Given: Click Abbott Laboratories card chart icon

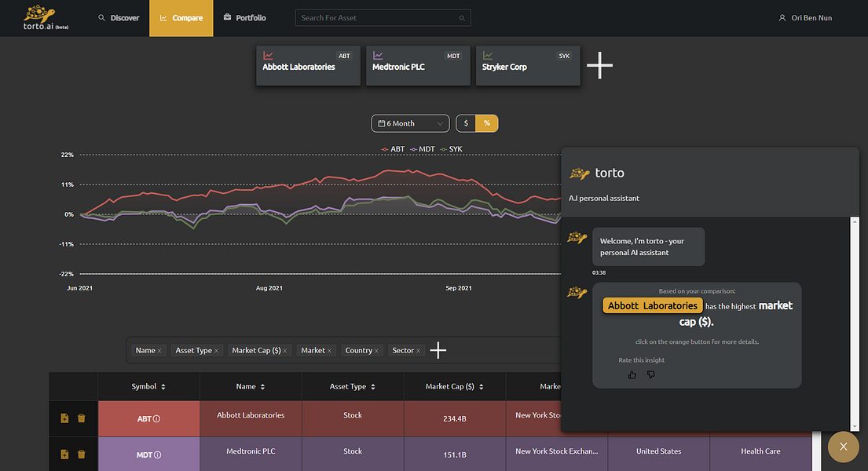Looking at the screenshot, I should point(268,56).
